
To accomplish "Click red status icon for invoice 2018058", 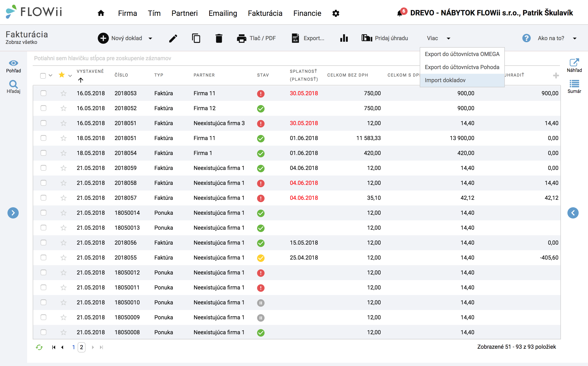I will [x=261, y=183].
